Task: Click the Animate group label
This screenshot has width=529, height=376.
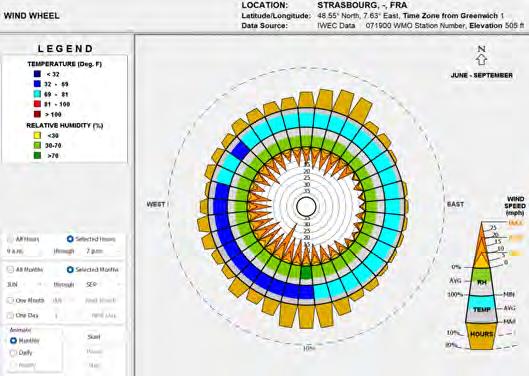Action: (20, 330)
